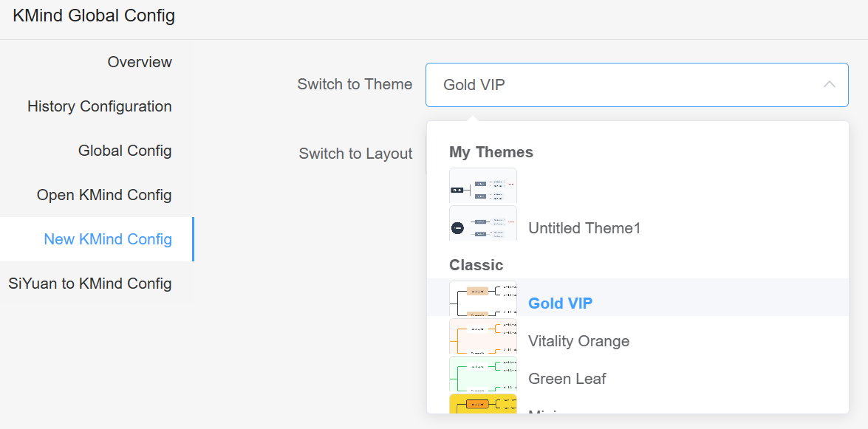The height and width of the screenshot is (429, 868).
Task: Choose the Untitled Theme1 preview thumbnail
Action: 483,223
